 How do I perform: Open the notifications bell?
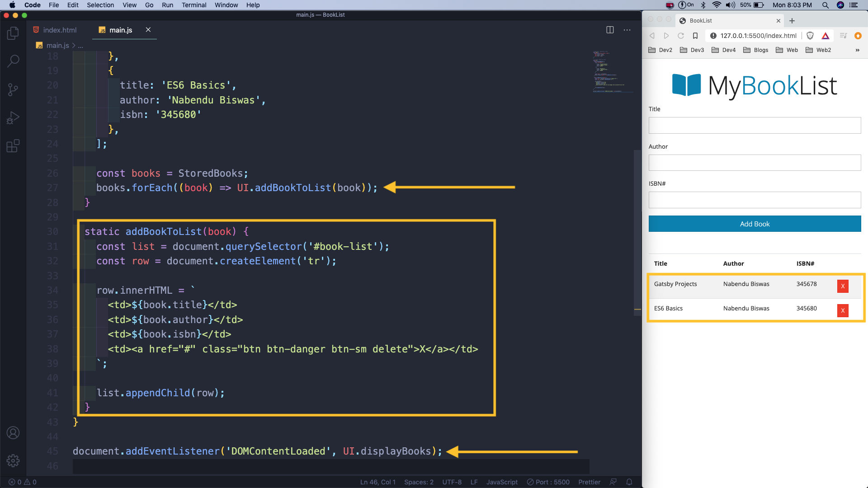pyautogui.click(x=629, y=482)
